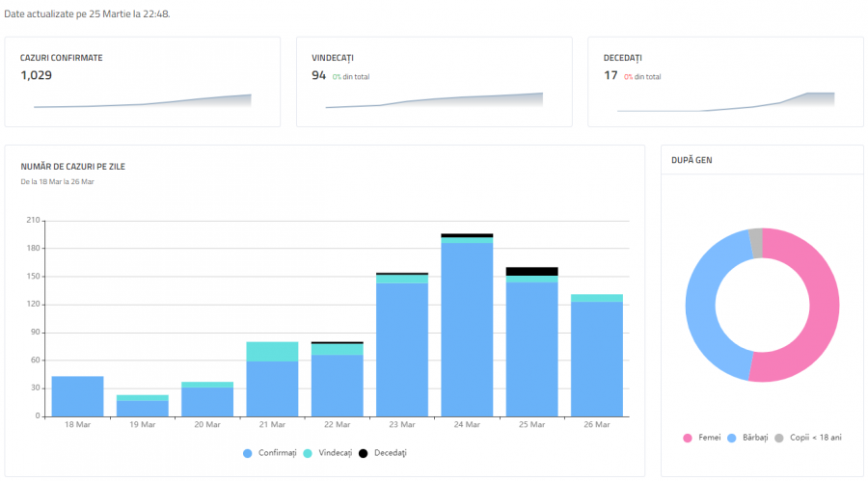Select the blue bar for 26 Mar
868x481 pixels.
pyautogui.click(x=596, y=359)
